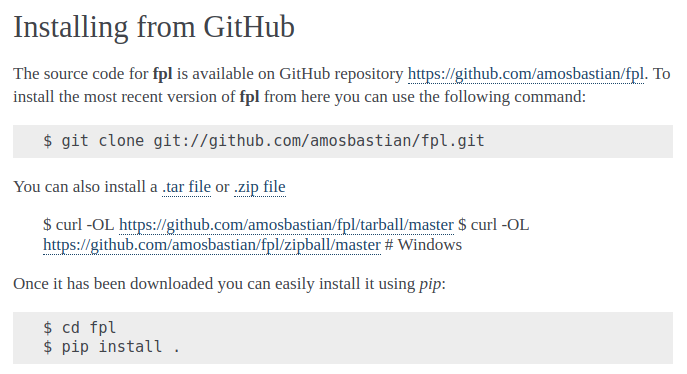The image size is (687, 374).
Task: Follow the .zip file link
Action: (260, 187)
